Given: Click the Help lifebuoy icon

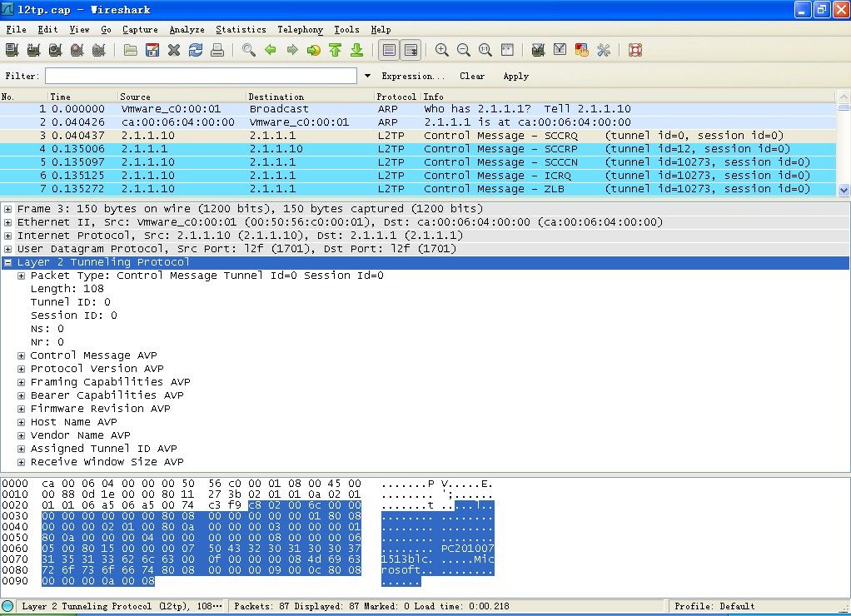Looking at the screenshot, I should click(635, 50).
